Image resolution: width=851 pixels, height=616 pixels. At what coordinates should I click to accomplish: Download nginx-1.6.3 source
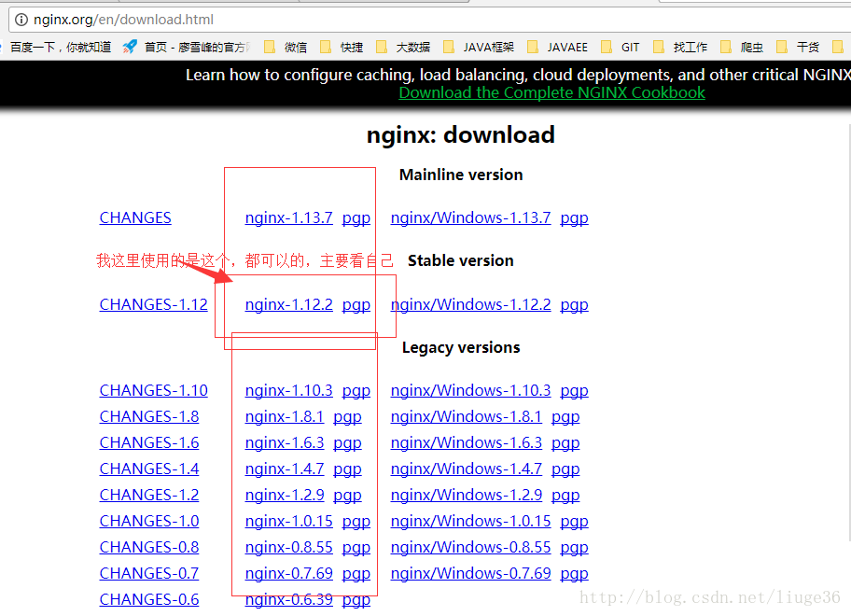[285, 442]
